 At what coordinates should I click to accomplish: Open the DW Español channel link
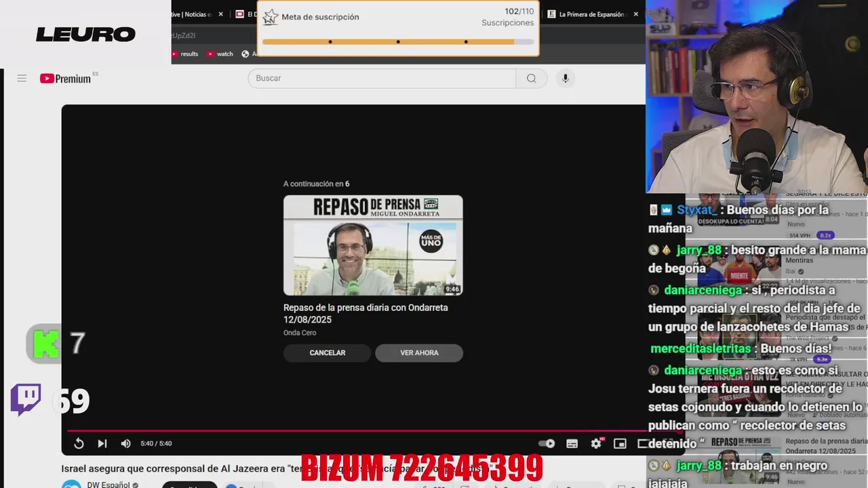point(108,485)
